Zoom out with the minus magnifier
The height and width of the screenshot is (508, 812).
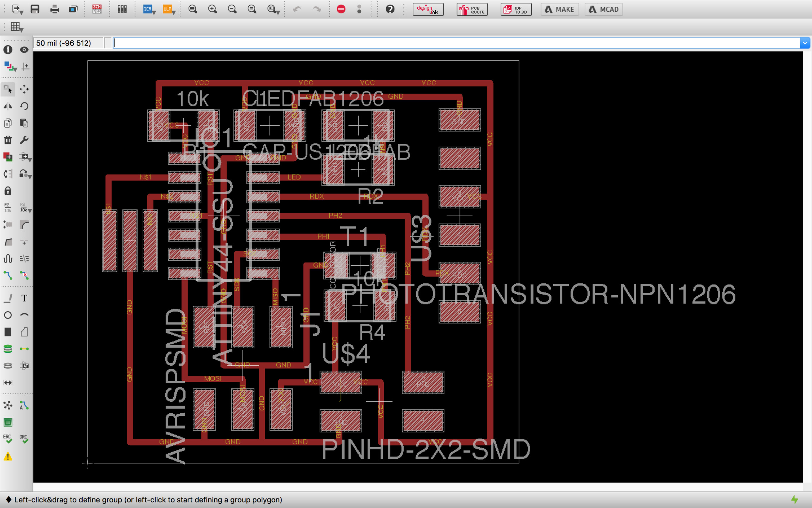click(x=232, y=9)
